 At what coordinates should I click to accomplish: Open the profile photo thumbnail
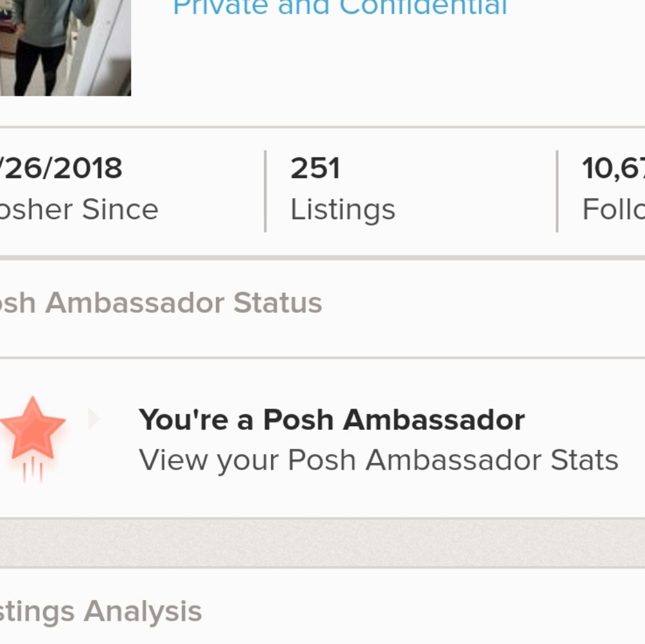coord(64,45)
